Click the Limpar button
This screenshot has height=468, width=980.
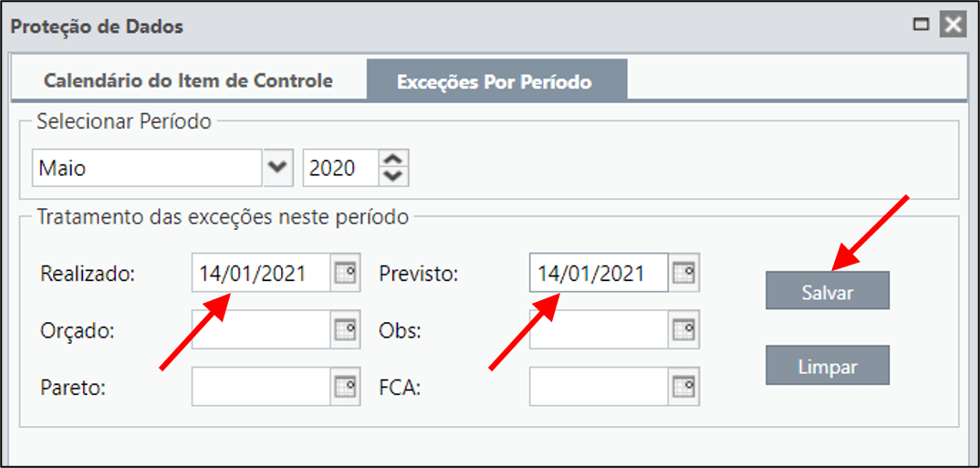pyautogui.click(x=828, y=366)
